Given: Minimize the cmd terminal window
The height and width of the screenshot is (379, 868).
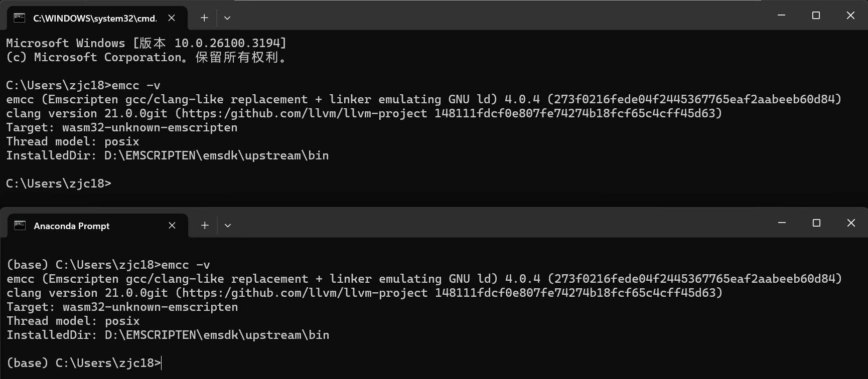Looking at the screenshot, I should point(781,16).
